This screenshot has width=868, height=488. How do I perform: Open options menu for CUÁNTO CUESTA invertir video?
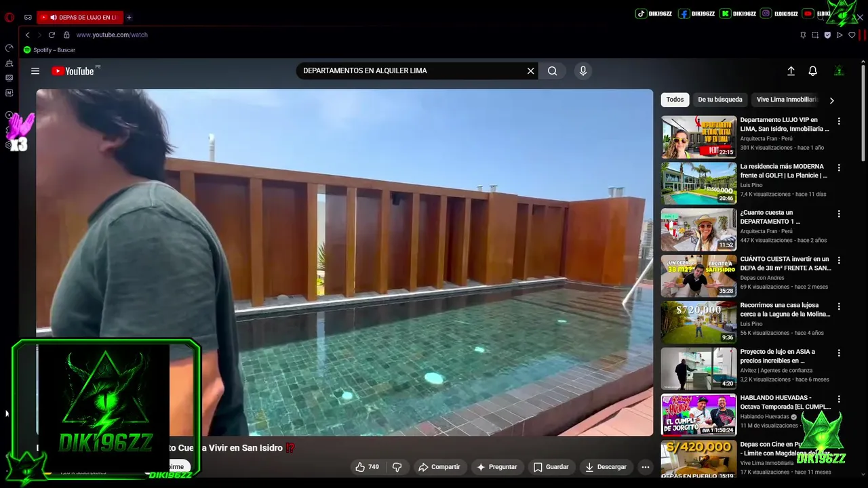(x=839, y=260)
